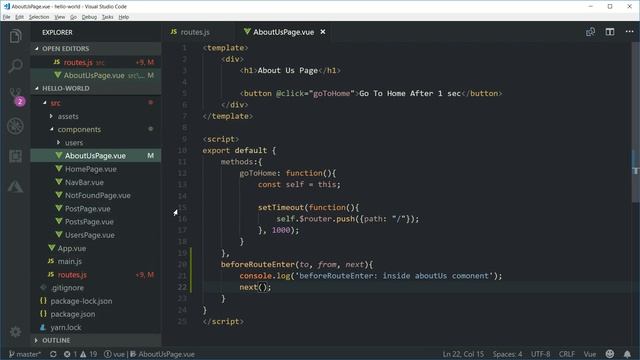Expand the users folder
The width and height of the screenshot is (640, 360).
[97, 143]
